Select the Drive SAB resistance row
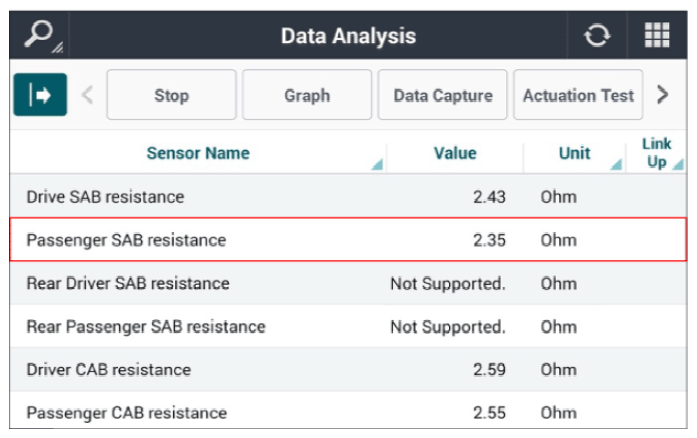 point(348,196)
